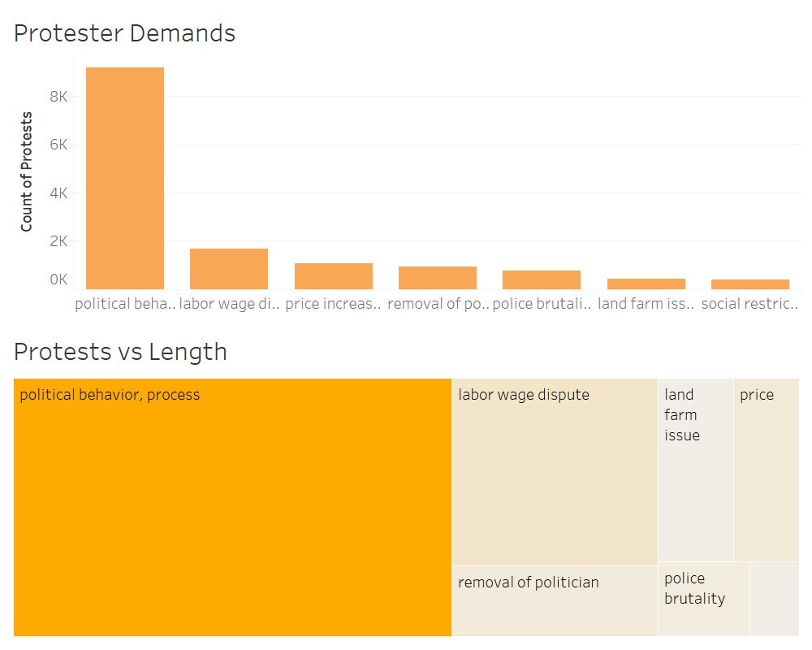Click the removal of politician bar

coord(438,278)
